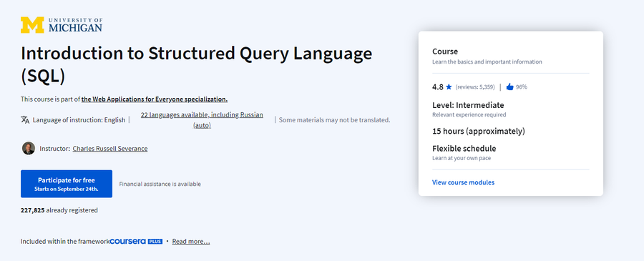The width and height of the screenshot is (644, 261).
Task: Click the language translation icon
Action: pos(25,120)
